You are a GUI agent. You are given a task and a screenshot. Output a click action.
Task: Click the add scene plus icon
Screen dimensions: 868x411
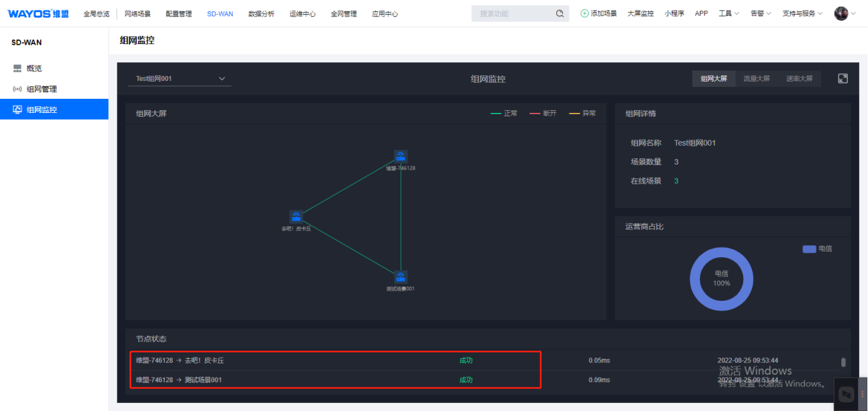coord(585,13)
